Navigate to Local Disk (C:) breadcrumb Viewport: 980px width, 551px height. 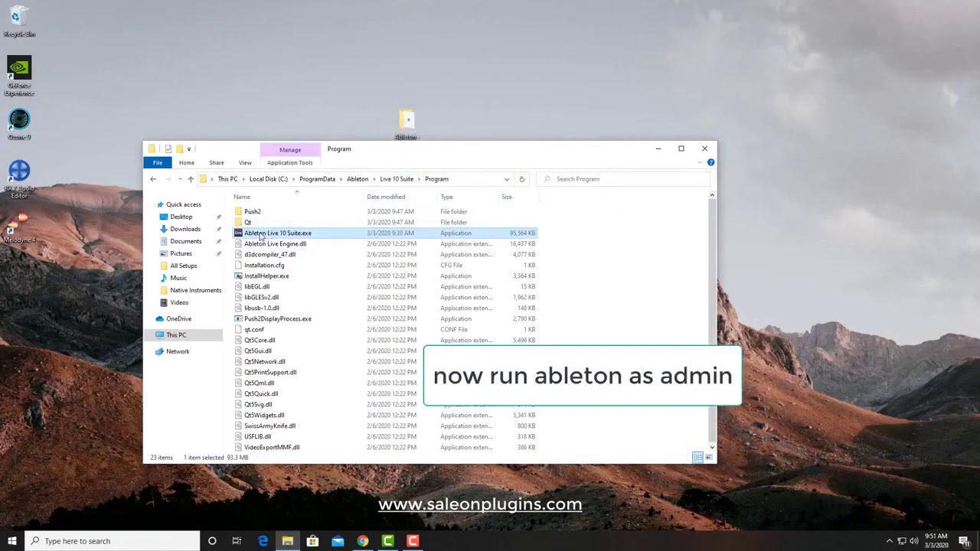268,179
